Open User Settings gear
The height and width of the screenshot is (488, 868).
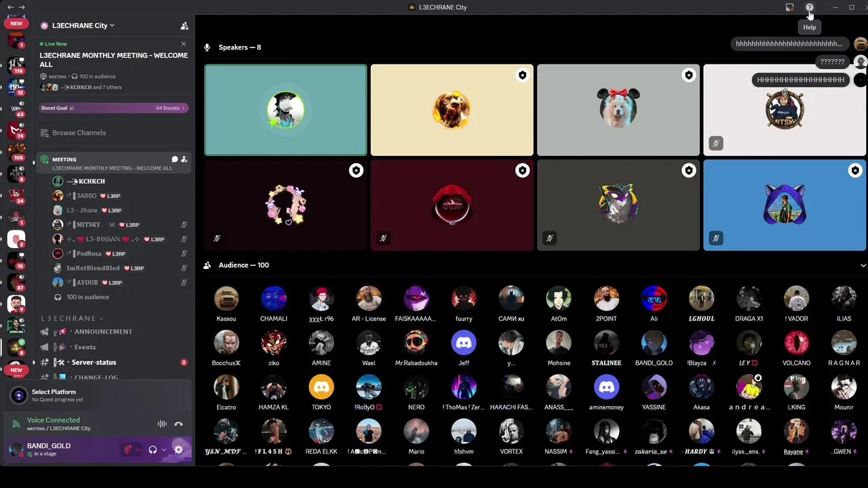point(178,449)
